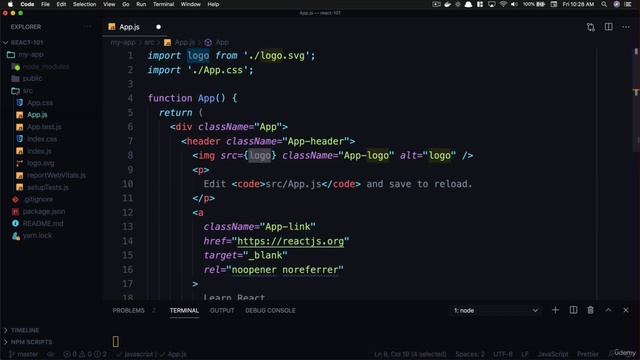Maximize the panel with up chevron
640x360 pixels.
point(608,310)
